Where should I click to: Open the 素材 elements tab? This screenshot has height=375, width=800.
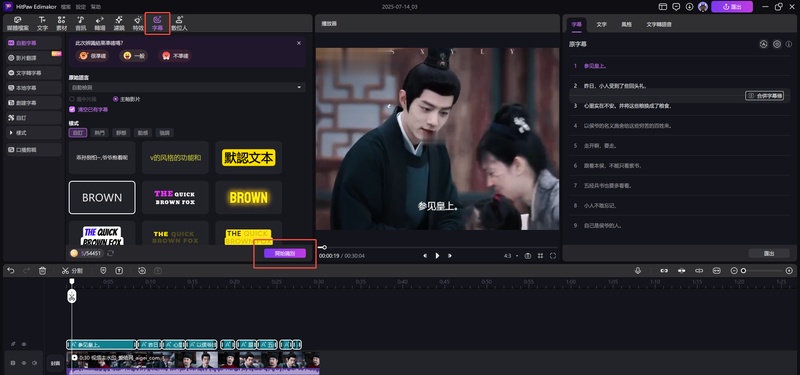click(61, 23)
